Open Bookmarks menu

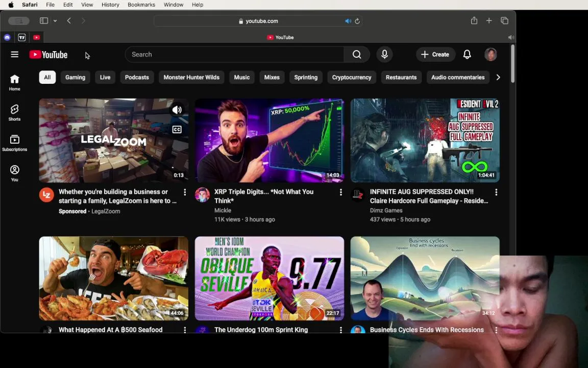(x=141, y=5)
